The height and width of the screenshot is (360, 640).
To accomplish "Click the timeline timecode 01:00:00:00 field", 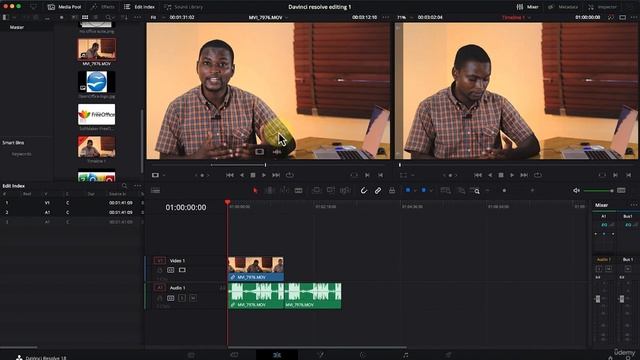I will pos(186,207).
